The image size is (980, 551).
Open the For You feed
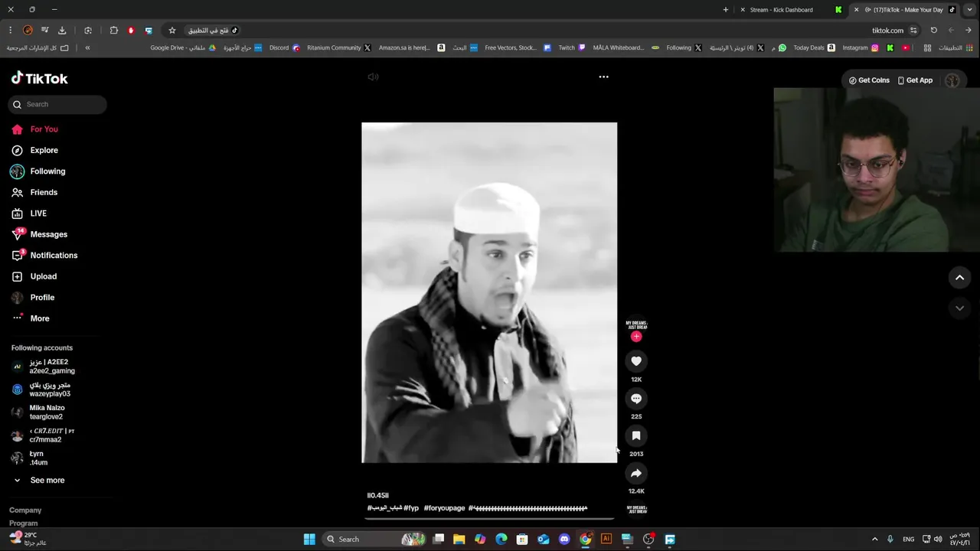(x=34, y=129)
